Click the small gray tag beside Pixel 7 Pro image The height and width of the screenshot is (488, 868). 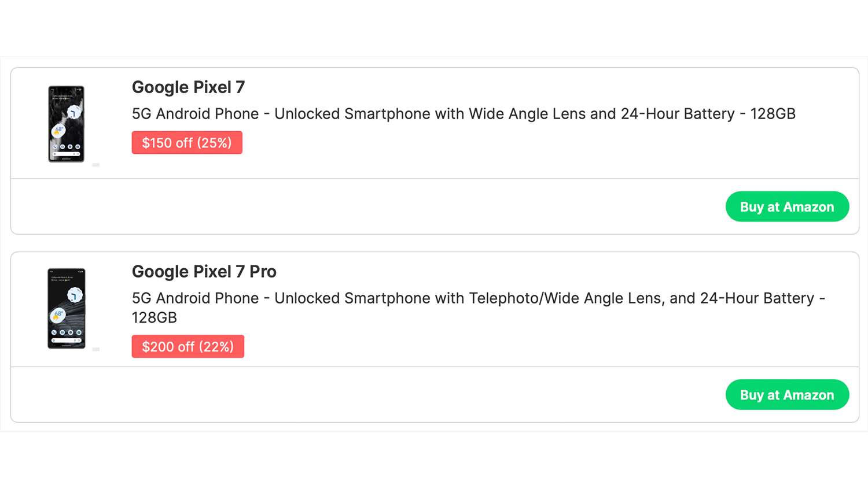96,349
